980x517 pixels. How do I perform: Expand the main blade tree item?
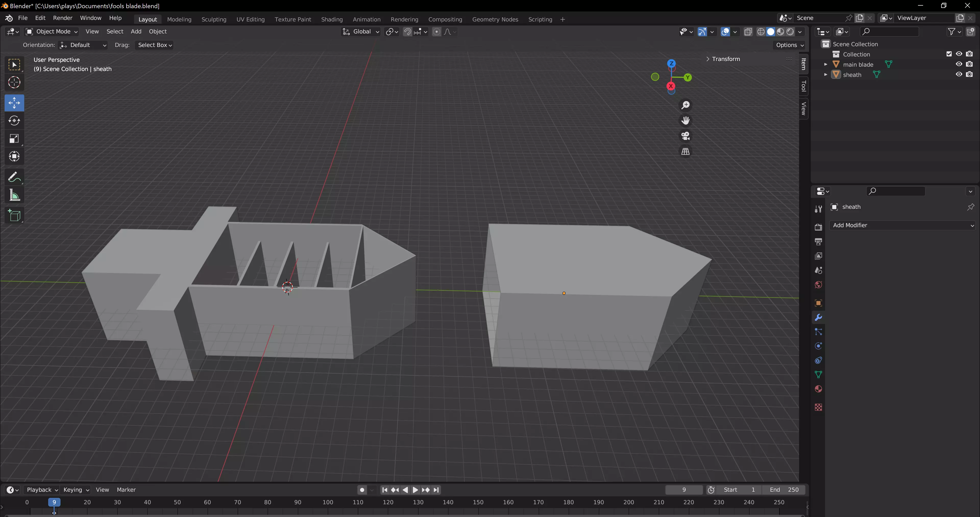(826, 64)
